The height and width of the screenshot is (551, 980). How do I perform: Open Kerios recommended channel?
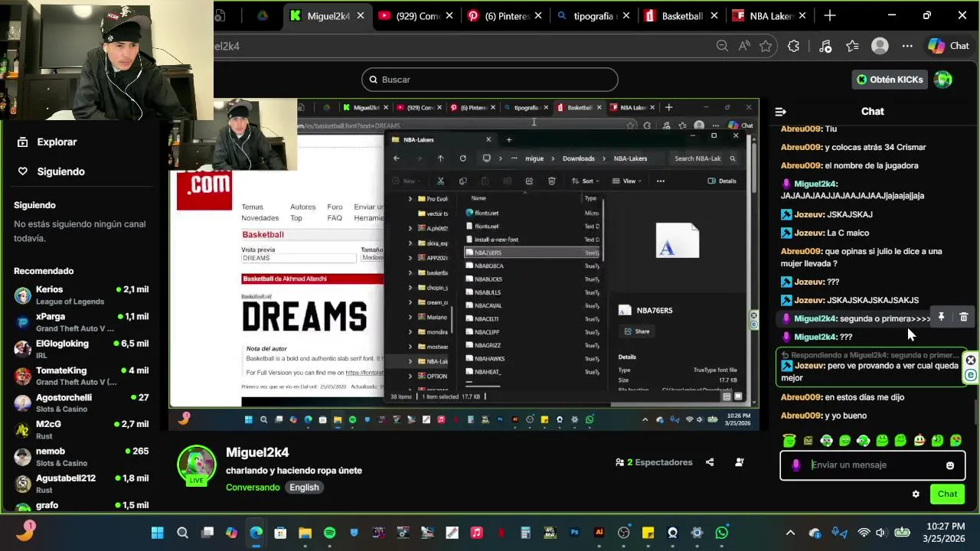[x=81, y=295]
